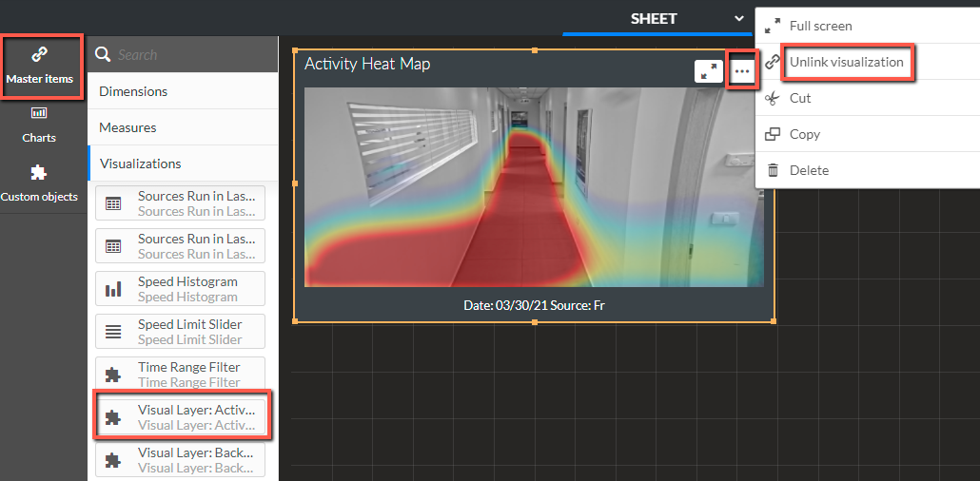The width and height of the screenshot is (980, 481).
Task: Click the Full screen arrows icon in menu
Action: tap(774, 26)
